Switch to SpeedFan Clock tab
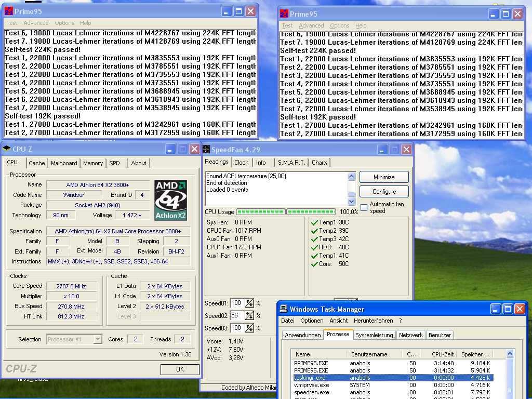This screenshot has height=399, width=532. (x=241, y=163)
